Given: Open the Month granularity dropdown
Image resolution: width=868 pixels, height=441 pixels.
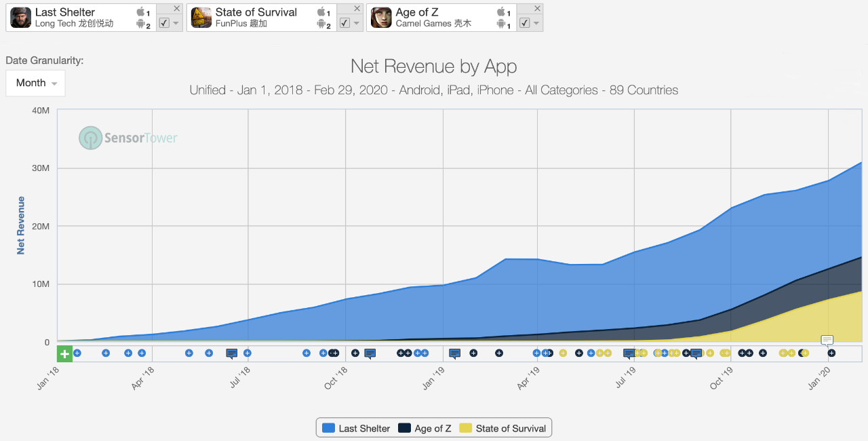Looking at the screenshot, I should click(36, 83).
